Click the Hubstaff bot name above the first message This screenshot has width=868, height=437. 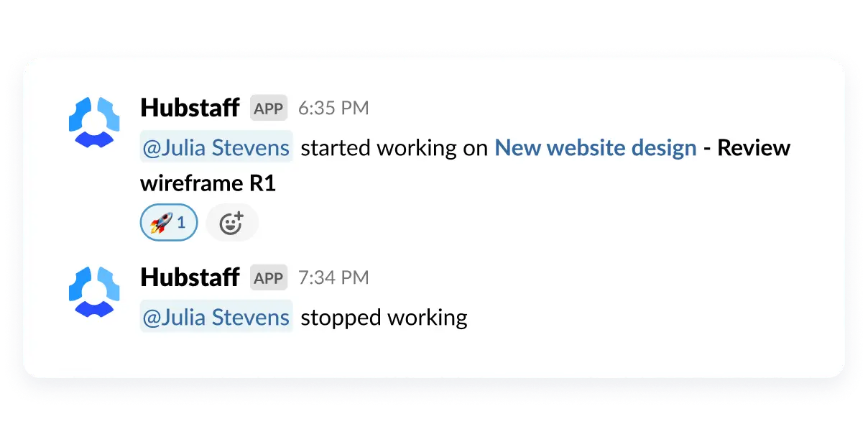click(190, 107)
